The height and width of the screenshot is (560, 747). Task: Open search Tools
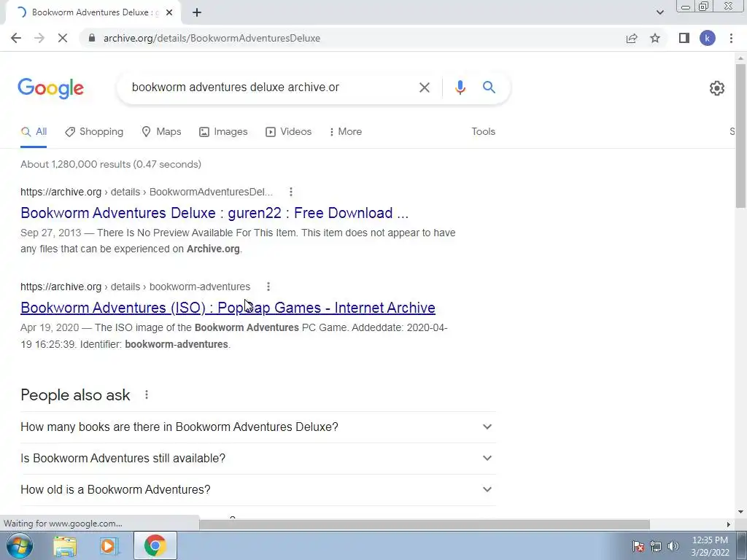(483, 132)
